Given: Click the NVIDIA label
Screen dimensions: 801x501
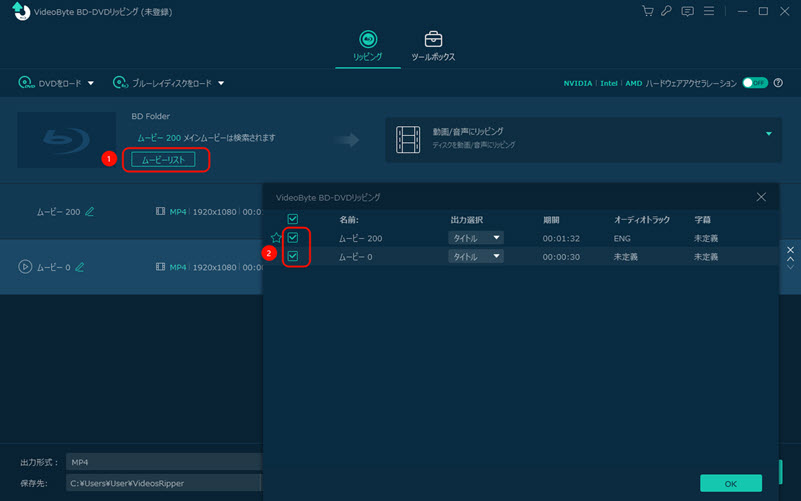Looking at the screenshot, I should [578, 83].
